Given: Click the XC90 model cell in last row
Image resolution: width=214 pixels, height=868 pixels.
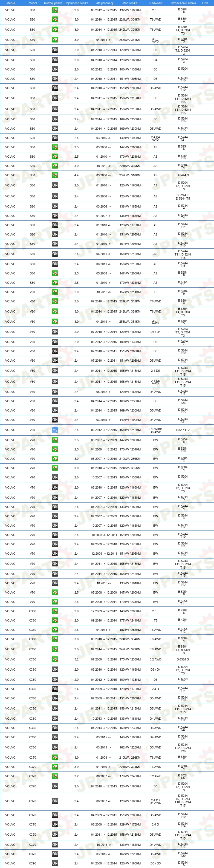Looking at the screenshot, I should pyautogui.click(x=32, y=863).
